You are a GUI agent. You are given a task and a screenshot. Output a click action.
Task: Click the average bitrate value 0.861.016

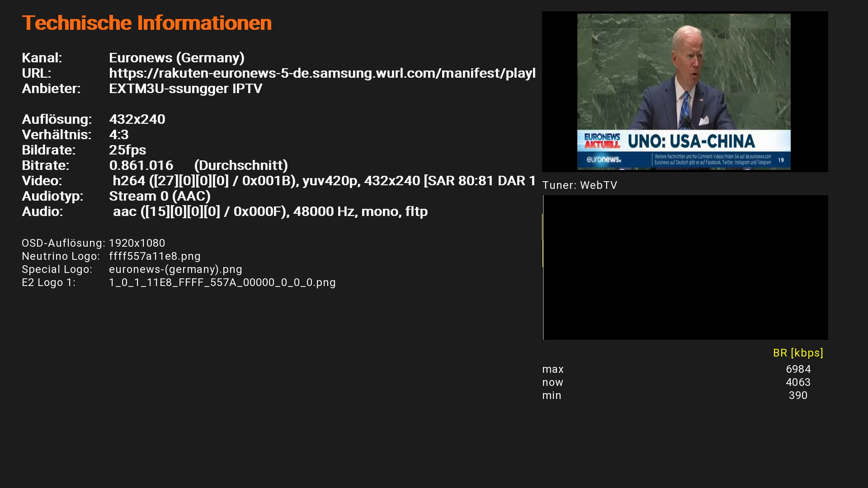(141, 165)
